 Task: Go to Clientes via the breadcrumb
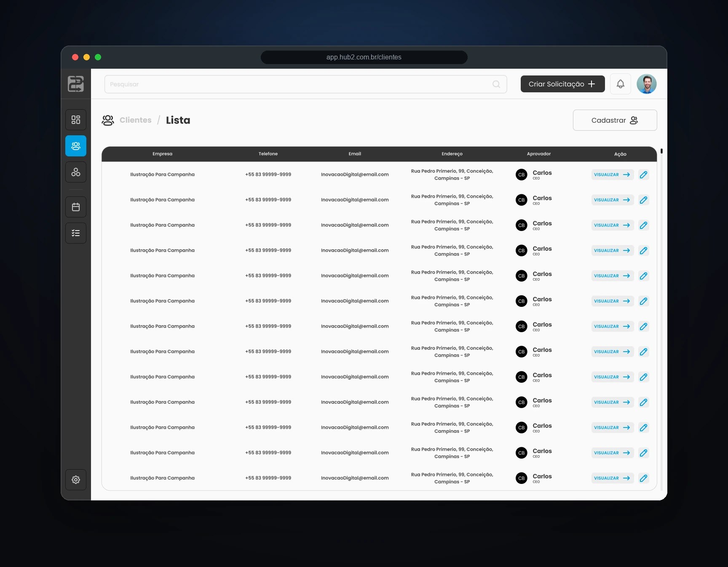pos(135,120)
